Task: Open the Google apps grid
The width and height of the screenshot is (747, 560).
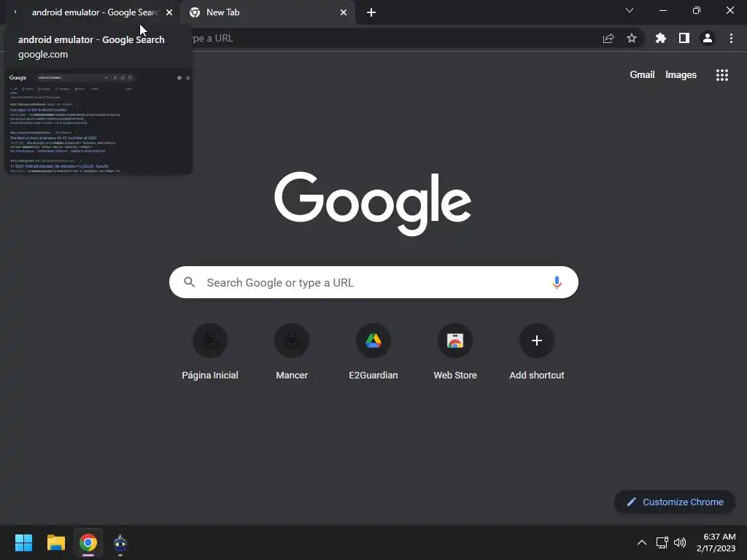Action: click(x=721, y=75)
